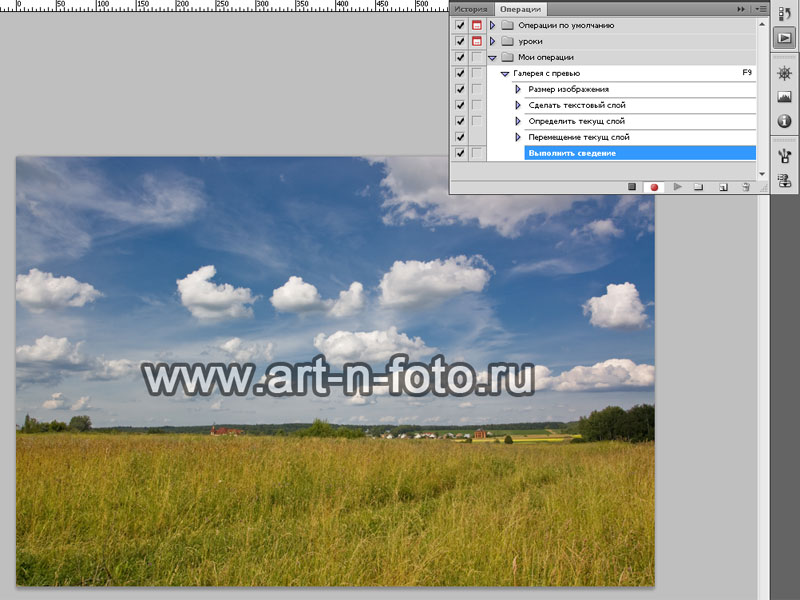Toggle dialog box for Определить текущ слой
This screenshot has width=800, height=600.
477,121
